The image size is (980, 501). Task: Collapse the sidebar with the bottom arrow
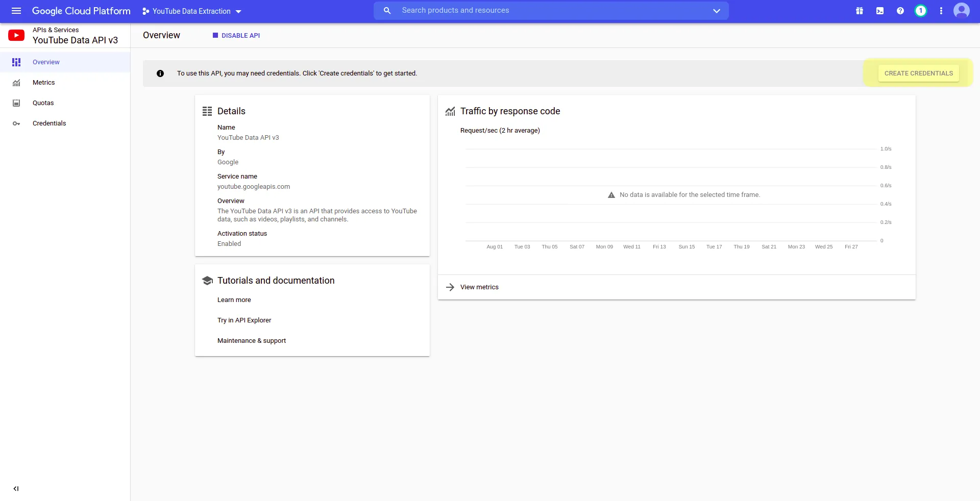[x=16, y=489]
